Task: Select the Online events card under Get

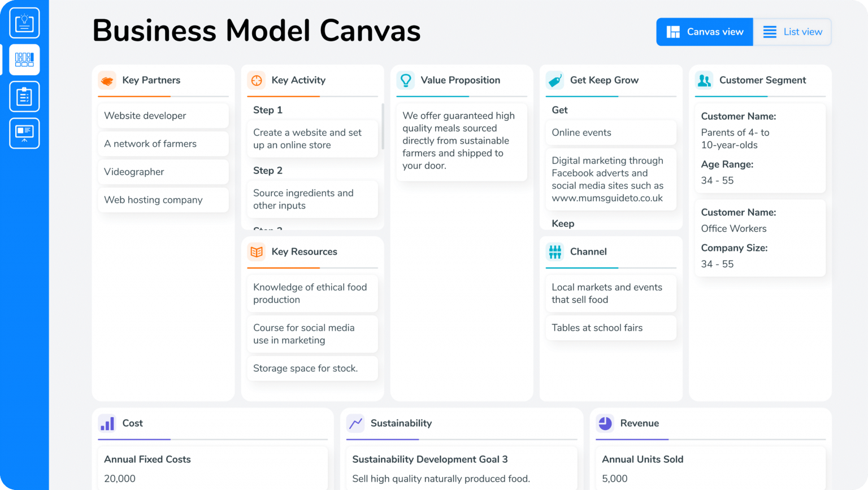Action: [x=610, y=132]
